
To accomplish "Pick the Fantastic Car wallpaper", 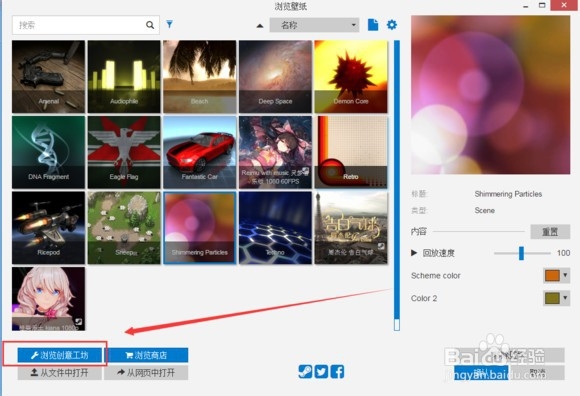I will click(x=200, y=152).
